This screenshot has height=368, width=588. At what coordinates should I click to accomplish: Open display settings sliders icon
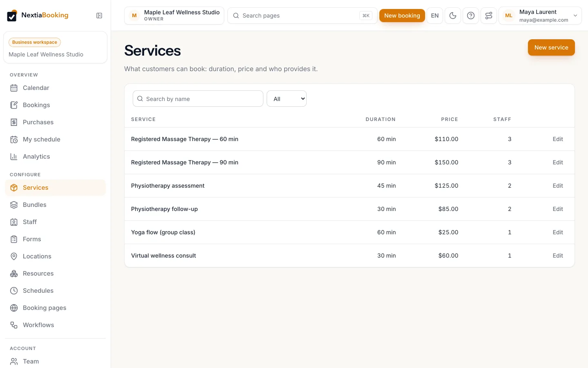pos(489,16)
